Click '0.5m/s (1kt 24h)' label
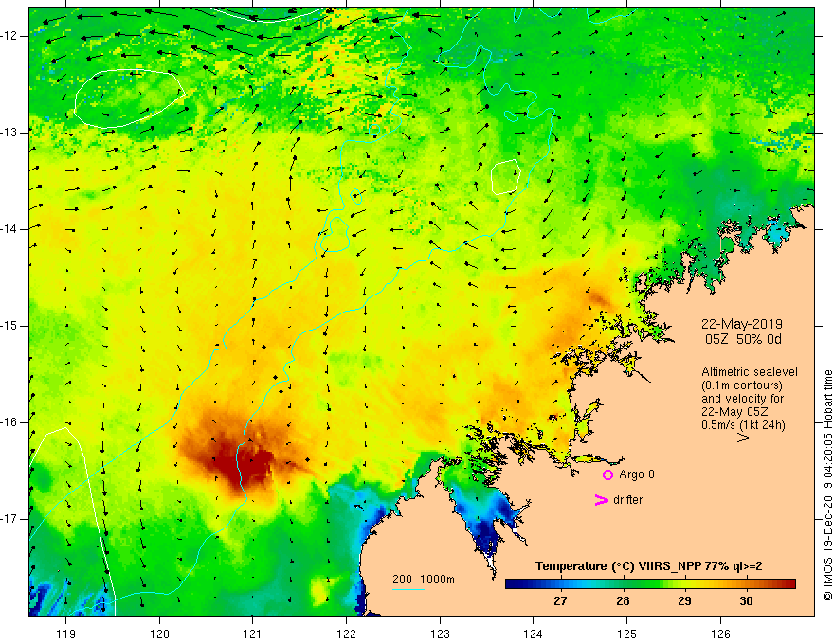 743,424
